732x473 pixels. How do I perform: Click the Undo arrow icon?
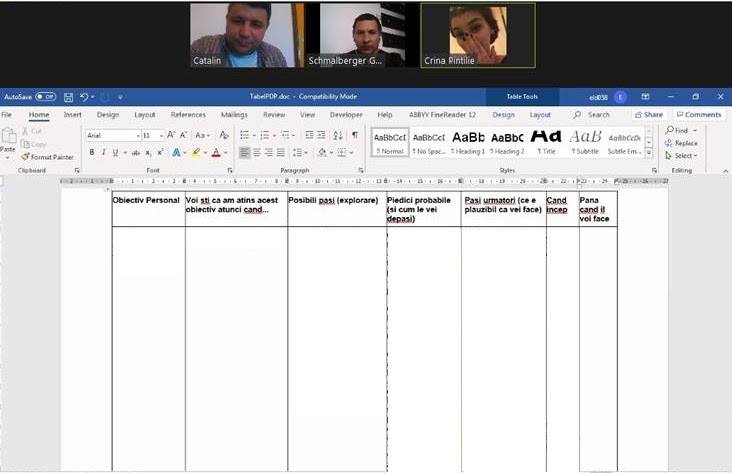pos(84,97)
